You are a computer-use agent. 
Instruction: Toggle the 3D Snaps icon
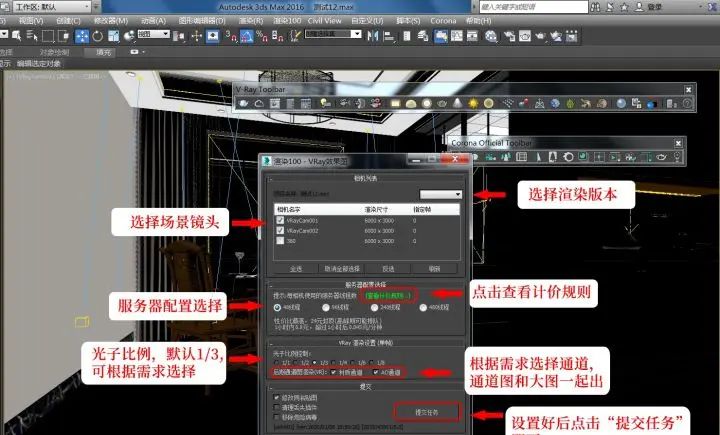[x=231, y=36]
